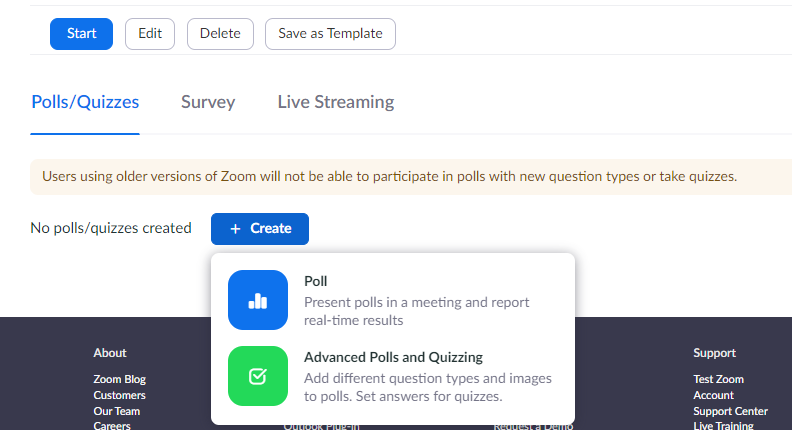The width and height of the screenshot is (792, 430).
Task: Visit the Customers footer link
Action: tap(119, 395)
